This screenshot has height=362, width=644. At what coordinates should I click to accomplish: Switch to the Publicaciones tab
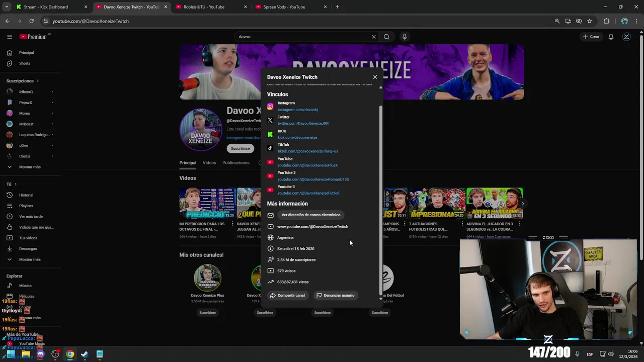(x=236, y=163)
